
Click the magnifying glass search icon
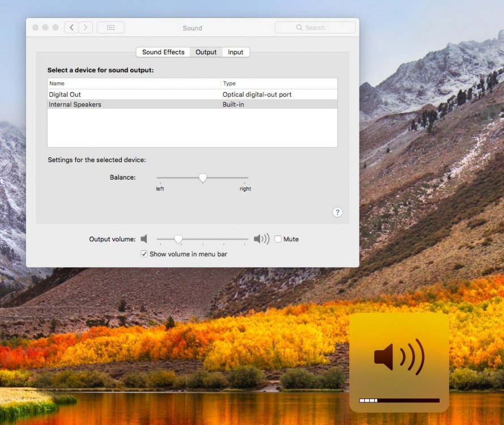click(299, 28)
